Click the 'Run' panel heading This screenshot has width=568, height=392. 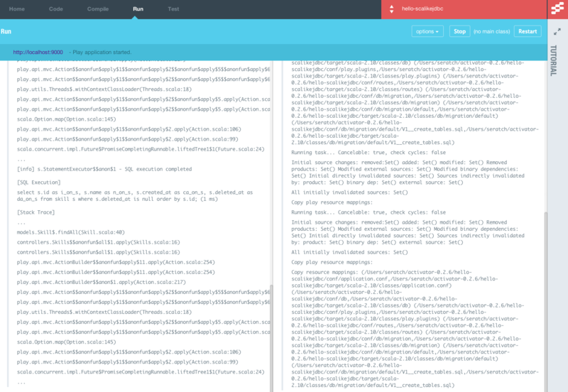coord(6,31)
